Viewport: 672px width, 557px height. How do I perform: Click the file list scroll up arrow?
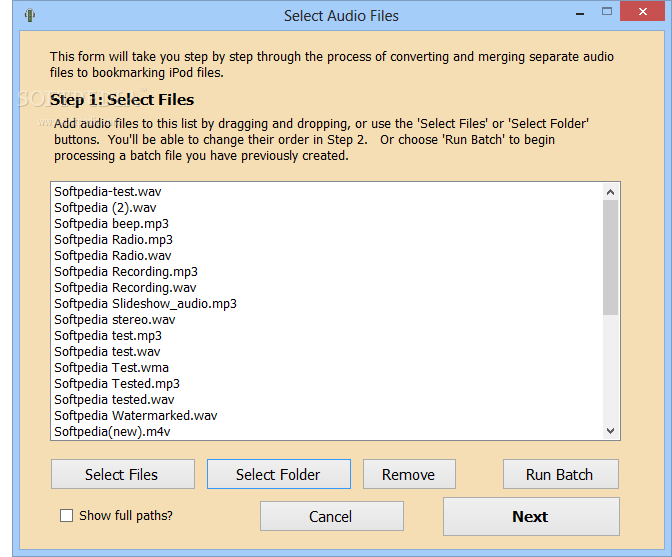coord(611,192)
